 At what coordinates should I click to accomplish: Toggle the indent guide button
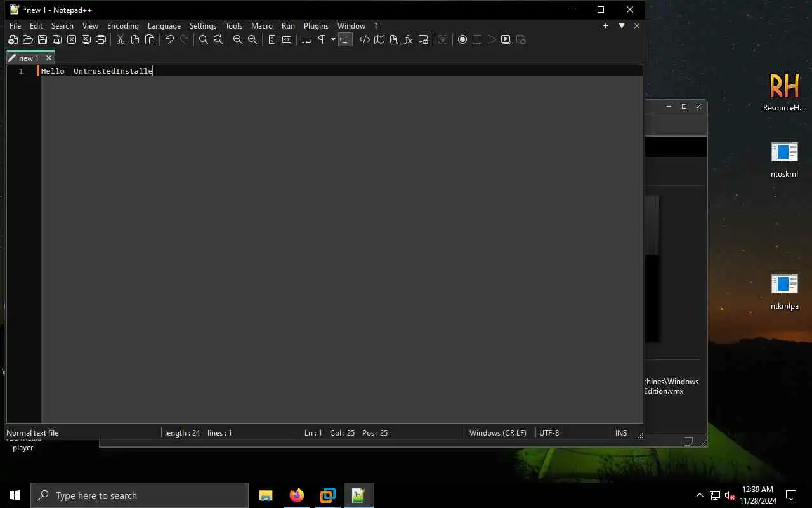point(345,39)
